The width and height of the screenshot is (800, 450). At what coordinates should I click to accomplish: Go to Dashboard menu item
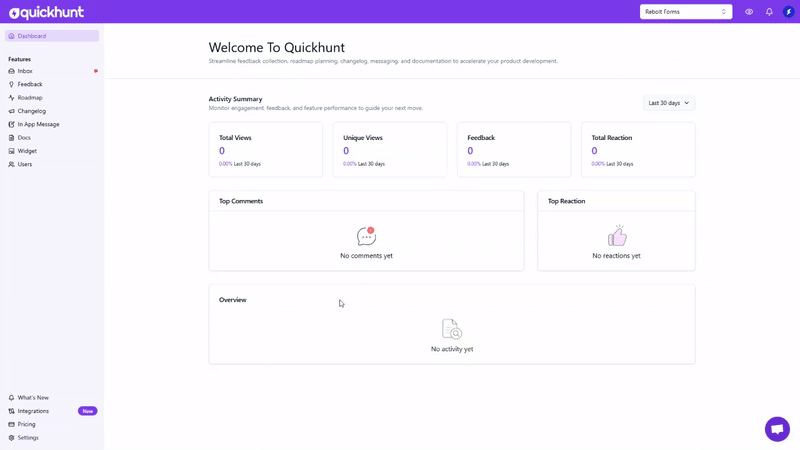[x=52, y=36]
